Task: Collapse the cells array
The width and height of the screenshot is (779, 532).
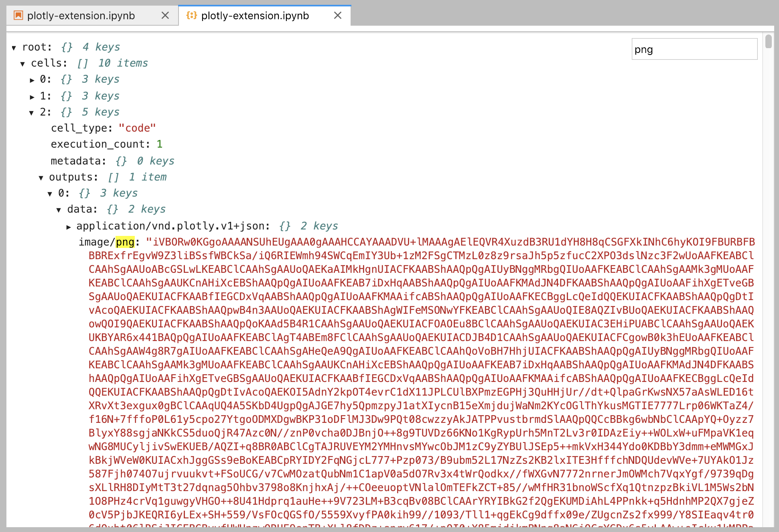Action: click(23, 64)
